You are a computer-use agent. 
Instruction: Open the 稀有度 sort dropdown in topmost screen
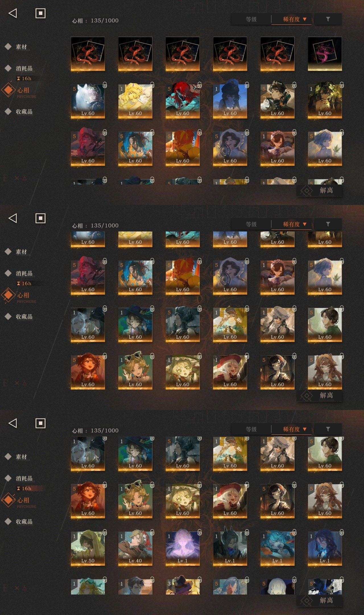tap(291, 19)
